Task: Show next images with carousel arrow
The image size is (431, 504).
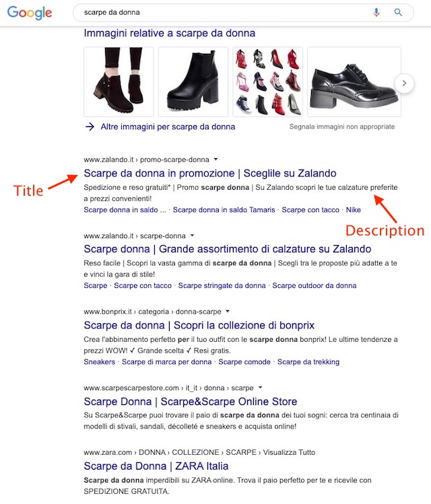Action: coord(404,83)
